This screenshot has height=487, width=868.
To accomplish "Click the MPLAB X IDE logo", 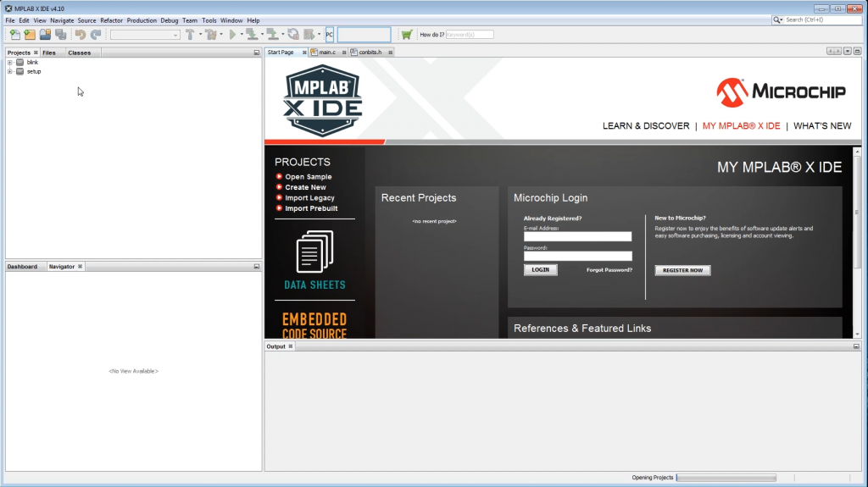I will coord(323,101).
